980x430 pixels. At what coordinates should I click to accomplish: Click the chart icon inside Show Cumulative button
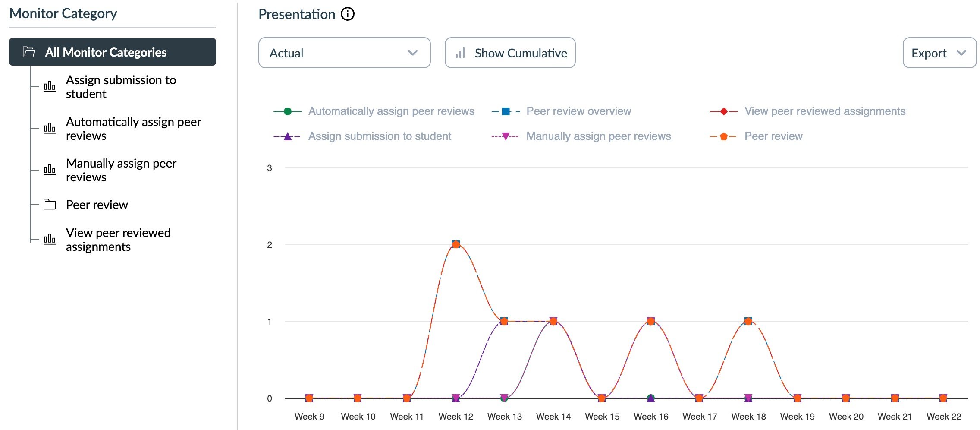[461, 53]
